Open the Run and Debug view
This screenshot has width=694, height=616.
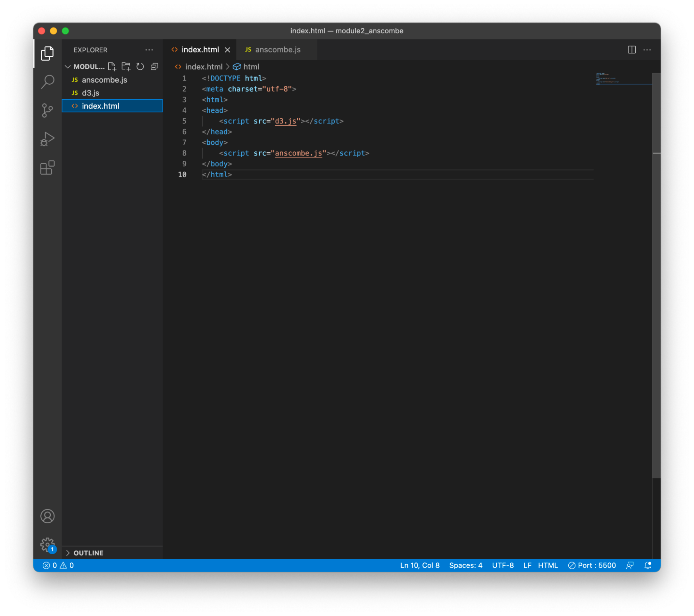[48, 139]
